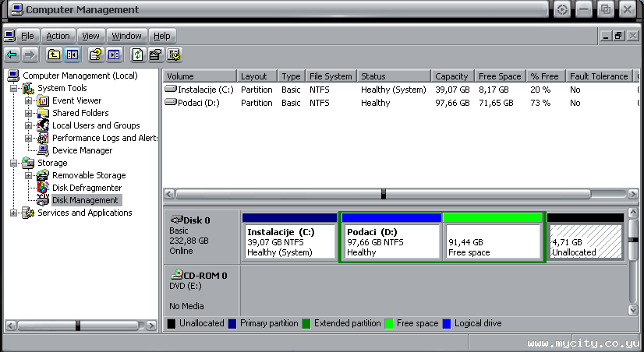Click the Back arrow toolbar icon
The width and height of the screenshot is (644, 352).
click(12, 55)
